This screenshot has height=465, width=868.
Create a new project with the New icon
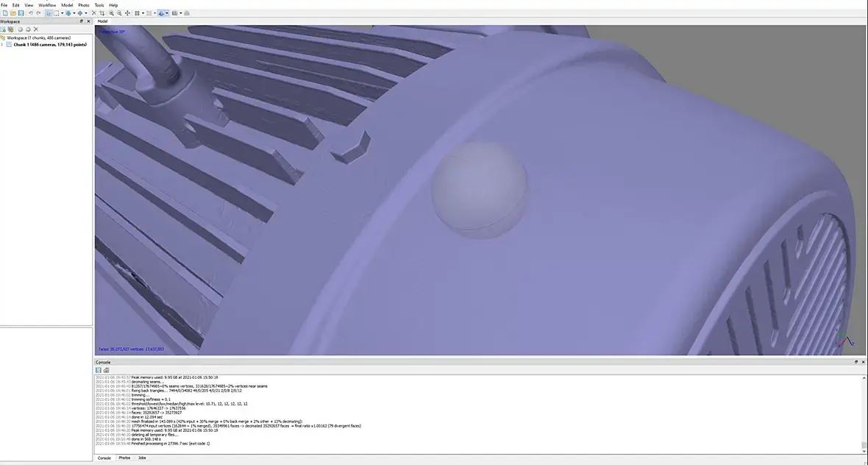(x=5, y=13)
